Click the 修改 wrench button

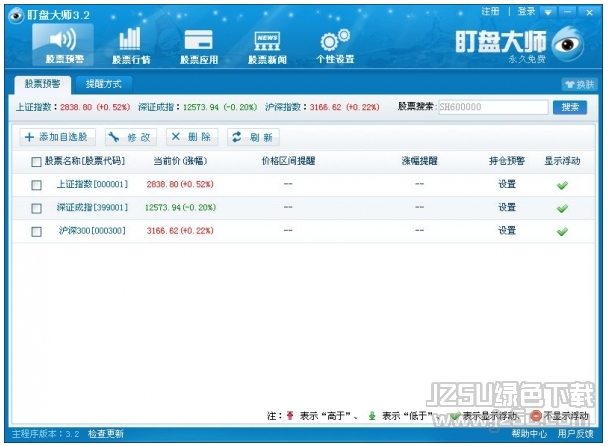tap(131, 137)
